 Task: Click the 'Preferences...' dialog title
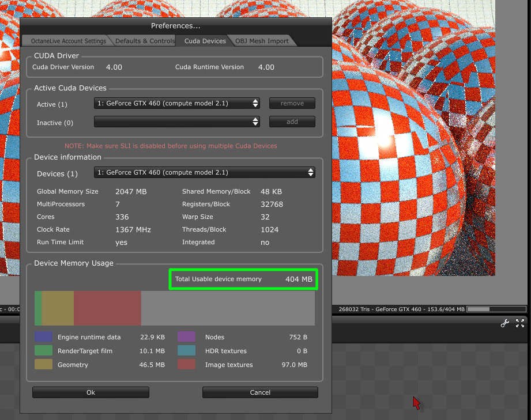(175, 26)
